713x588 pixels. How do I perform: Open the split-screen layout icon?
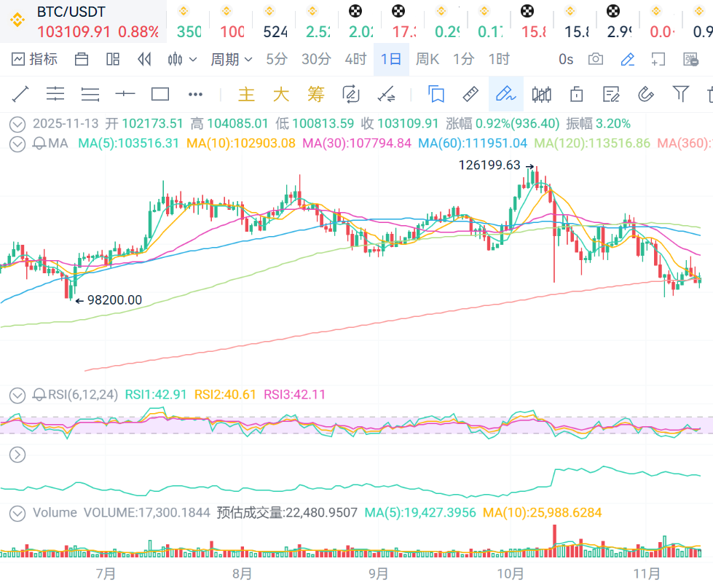coord(113,59)
